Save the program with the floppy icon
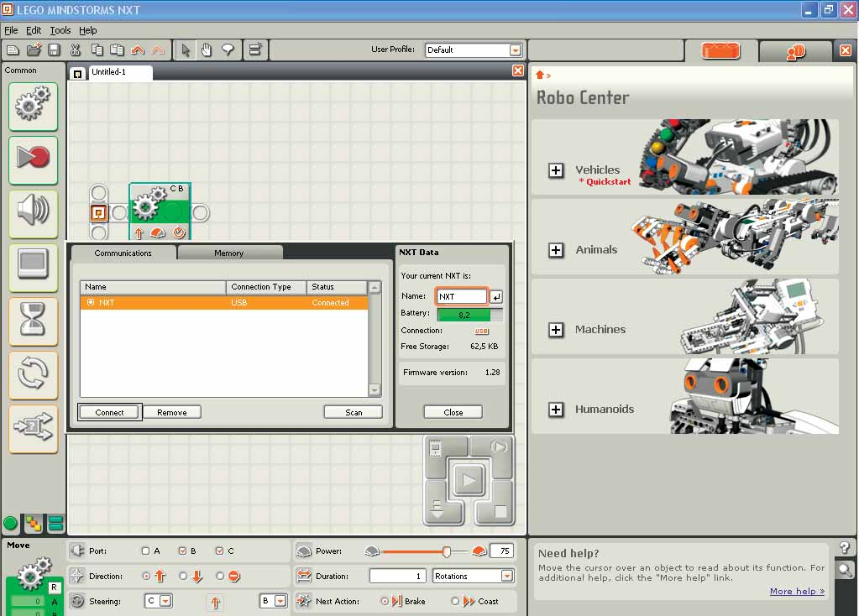 (55, 50)
